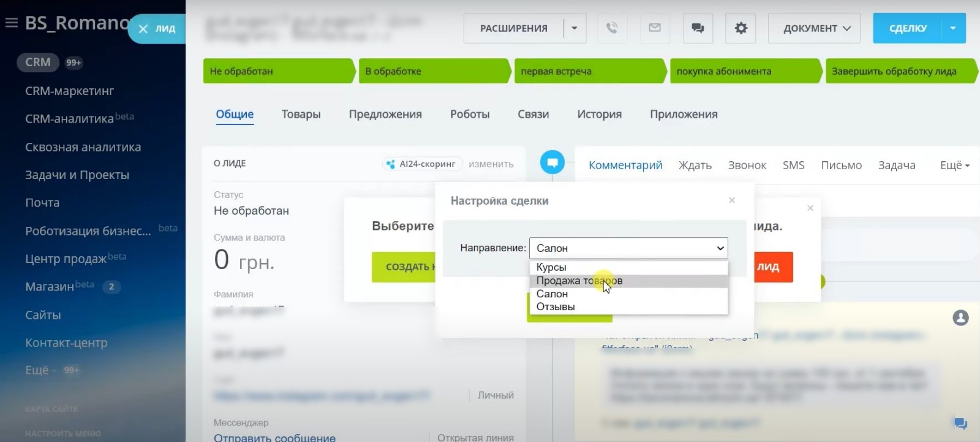Open settings gear icon
Screen dimensions: 980x442
pos(741,28)
